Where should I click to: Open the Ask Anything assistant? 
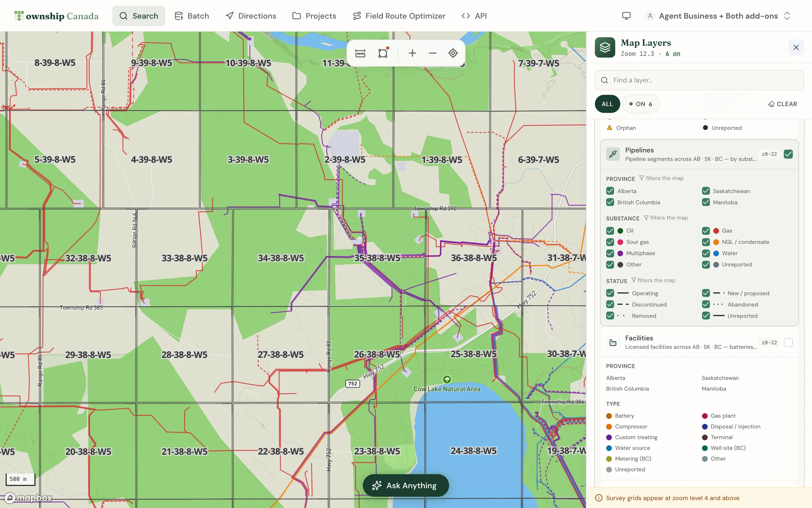406,485
